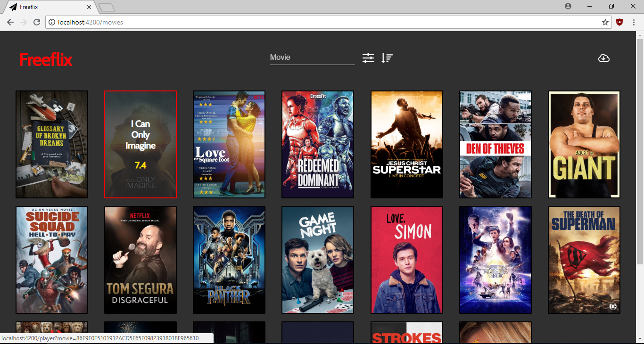Open the Andre the Giant poster
The image size is (644, 344).
tap(584, 144)
